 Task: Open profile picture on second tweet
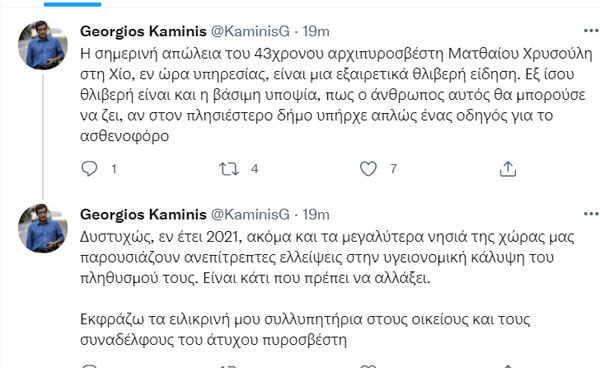click(x=43, y=228)
